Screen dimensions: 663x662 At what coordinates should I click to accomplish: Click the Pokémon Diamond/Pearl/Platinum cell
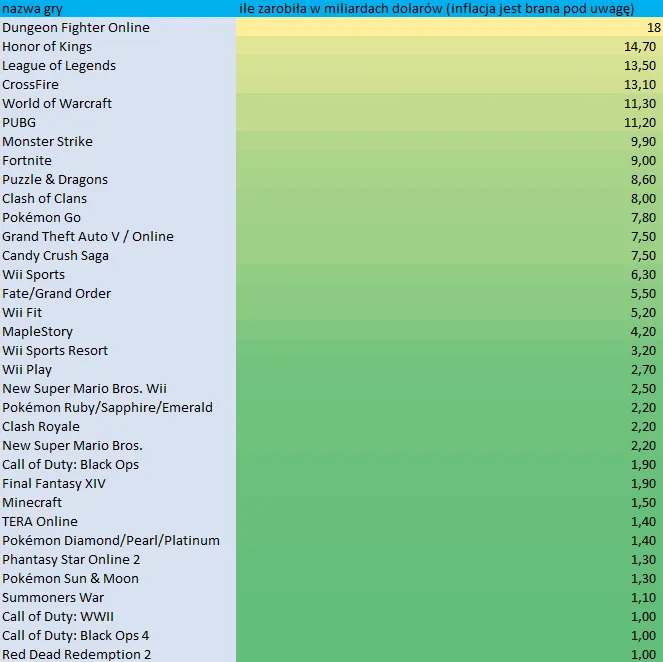[x=118, y=541]
